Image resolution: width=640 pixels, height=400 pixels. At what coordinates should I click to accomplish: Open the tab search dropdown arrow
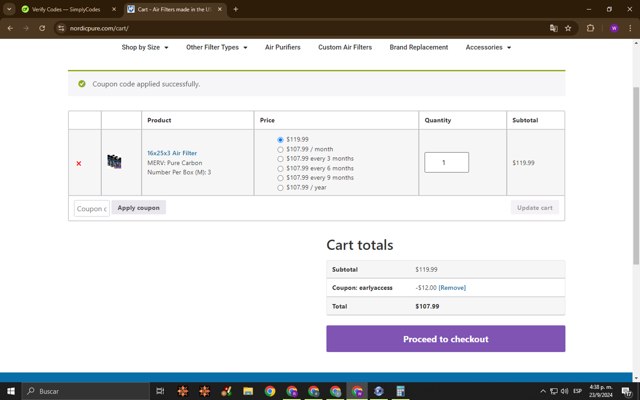pyautogui.click(x=9, y=9)
